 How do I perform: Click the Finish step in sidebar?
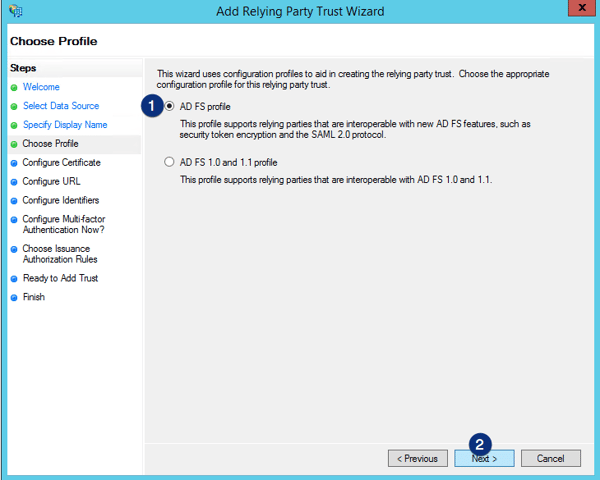34,297
